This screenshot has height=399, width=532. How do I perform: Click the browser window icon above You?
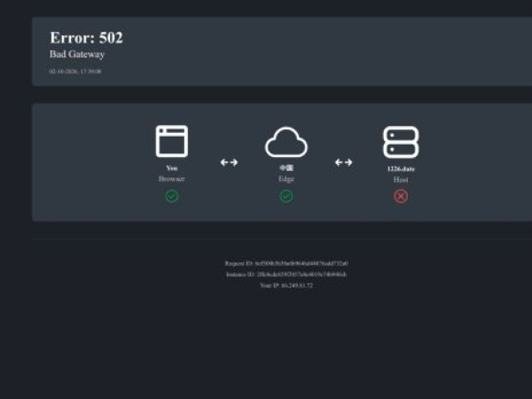(x=171, y=141)
